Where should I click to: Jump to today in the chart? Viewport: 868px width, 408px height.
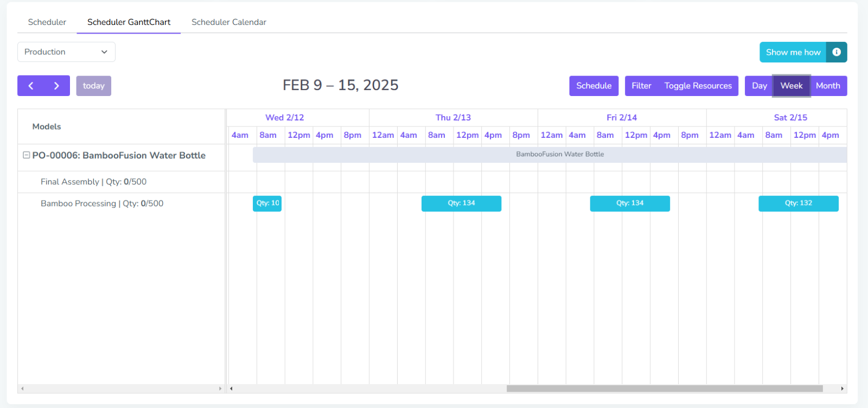pos(93,86)
